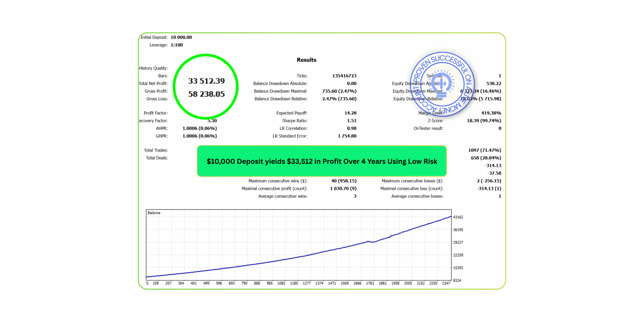Click the 43162 balance axis value
The height and width of the screenshot is (322, 644).
tap(458, 217)
